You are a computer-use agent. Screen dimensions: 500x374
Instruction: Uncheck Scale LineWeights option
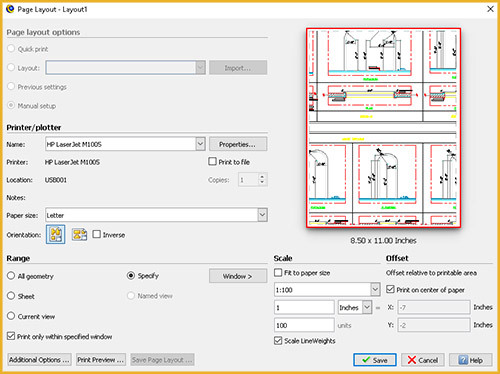pyautogui.click(x=278, y=341)
